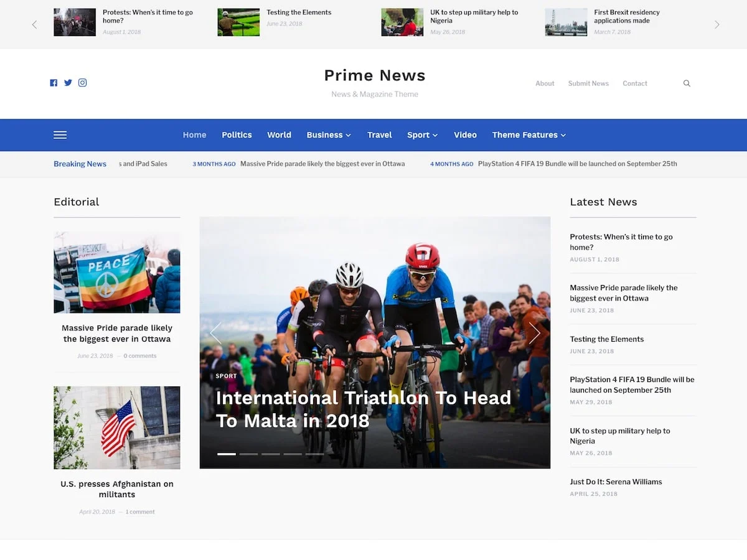Open the Twitter social icon
The width and height of the screenshot is (747, 560).
[x=68, y=83]
